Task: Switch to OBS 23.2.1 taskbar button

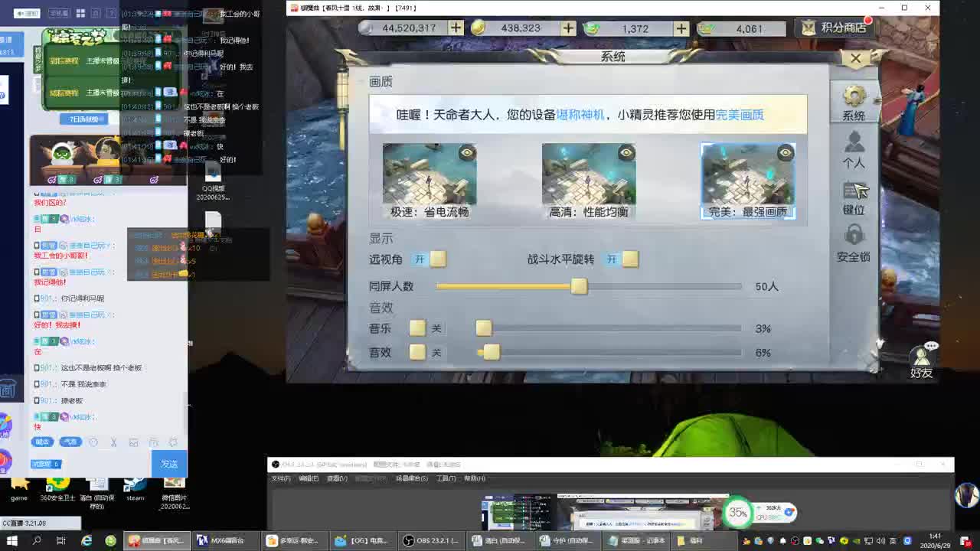Action: coord(431,540)
